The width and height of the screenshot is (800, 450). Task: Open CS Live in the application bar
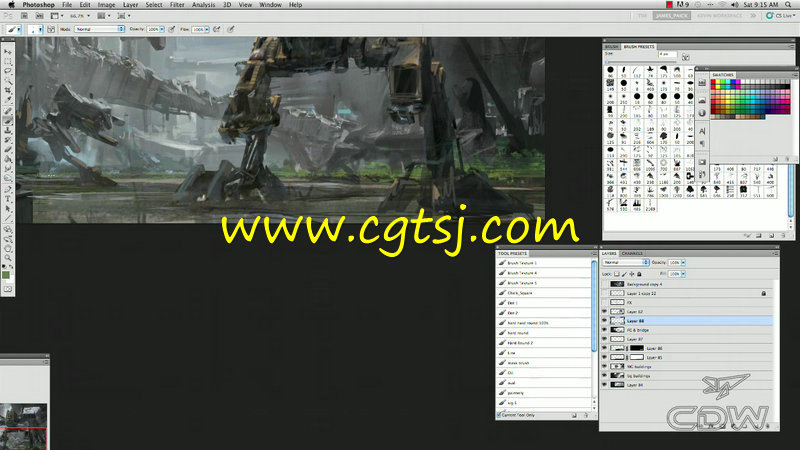tap(781, 16)
